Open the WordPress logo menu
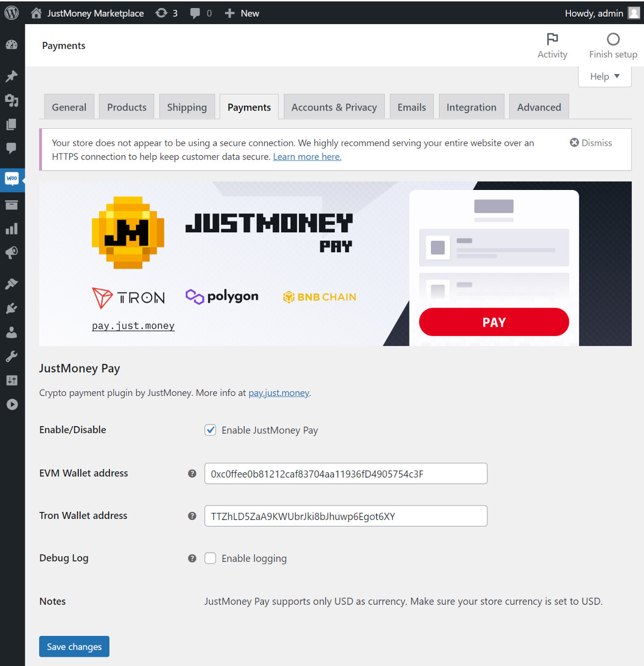Image resolution: width=644 pixels, height=666 pixels. pyautogui.click(x=11, y=13)
